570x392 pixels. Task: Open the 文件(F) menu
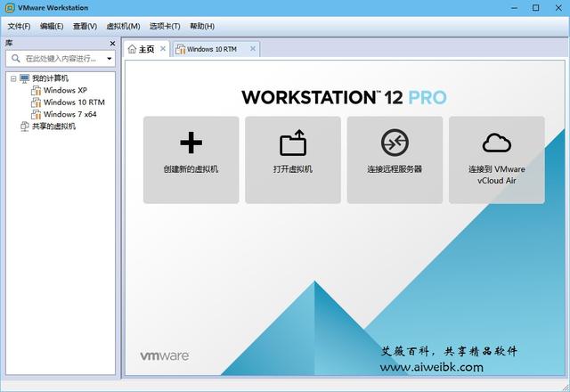pos(19,26)
